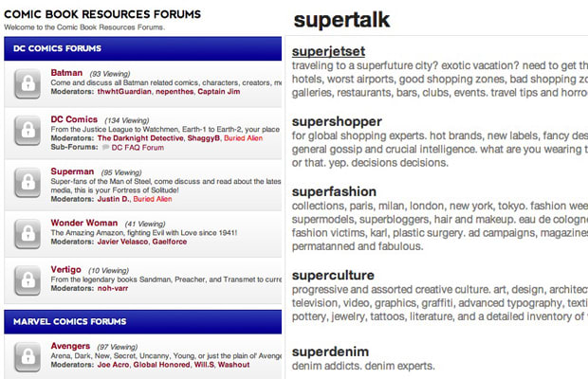This screenshot has height=379, width=588.
Task: Open the Batman forum link
Action: (x=66, y=73)
